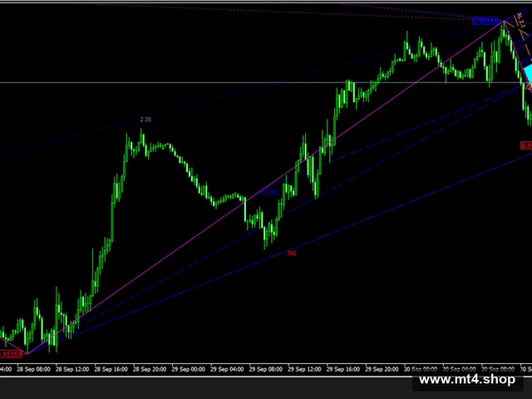The image size is (532, 399).
Task: Click "29 Sep 20:00" on time axis
Action: tap(382, 369)
